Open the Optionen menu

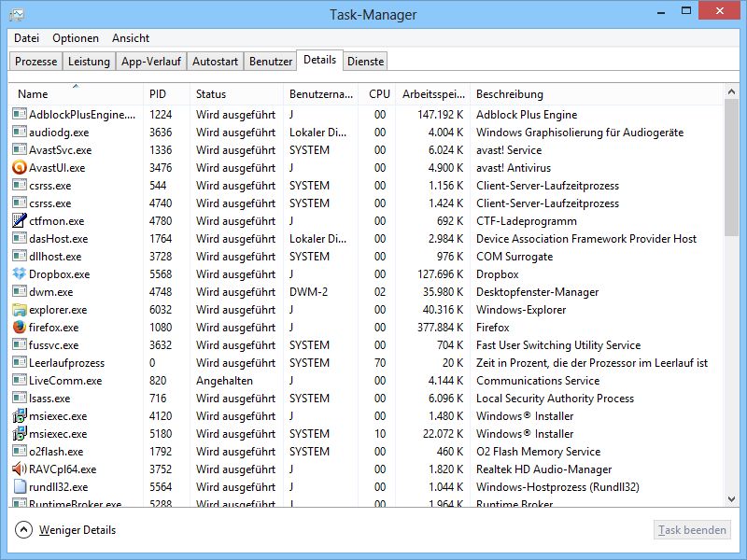[76, 38]
